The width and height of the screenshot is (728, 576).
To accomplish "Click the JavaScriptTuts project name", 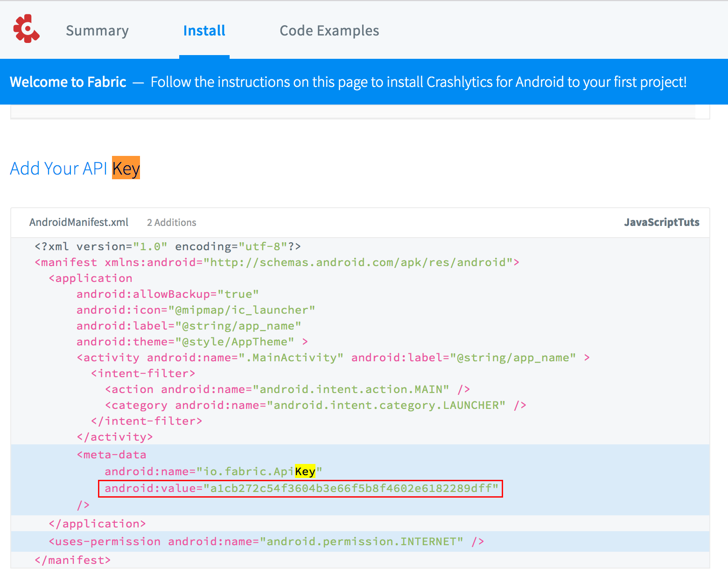I will point(661,222).
